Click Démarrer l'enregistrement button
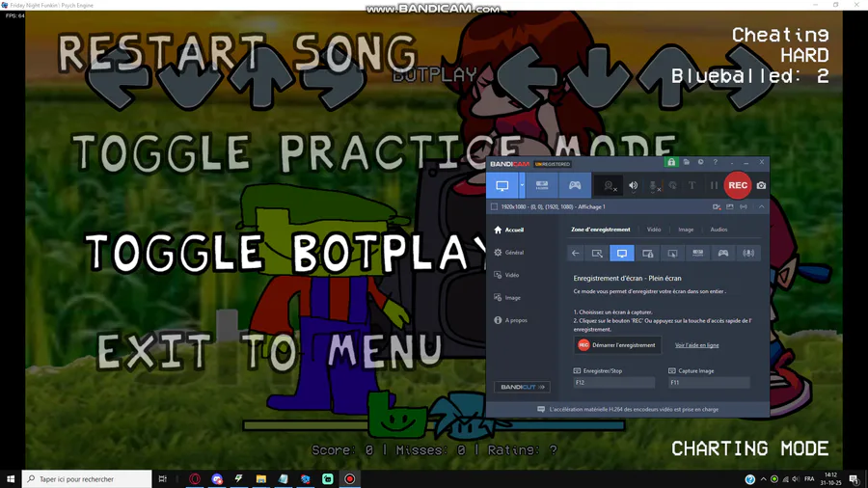 tap(617, 345)
